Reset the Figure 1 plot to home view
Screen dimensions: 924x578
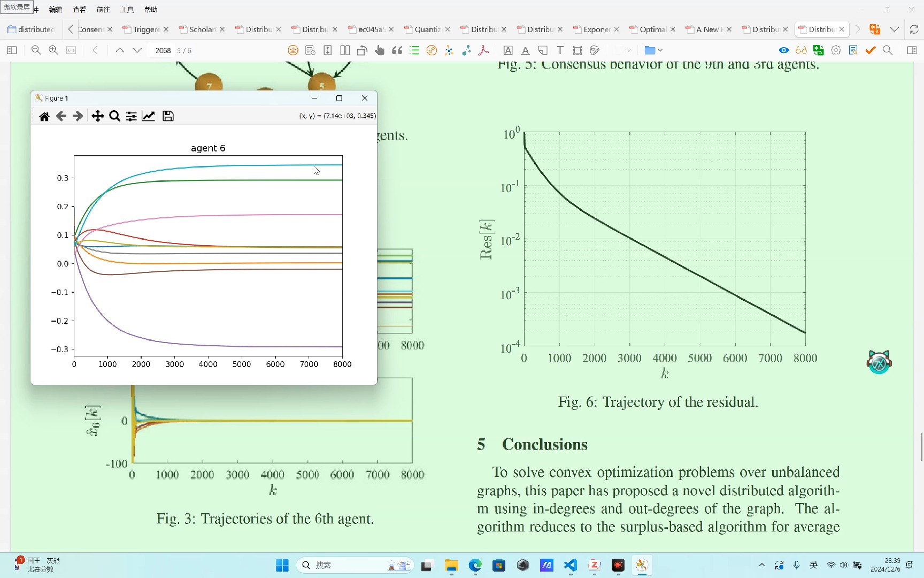click(44, 116)
